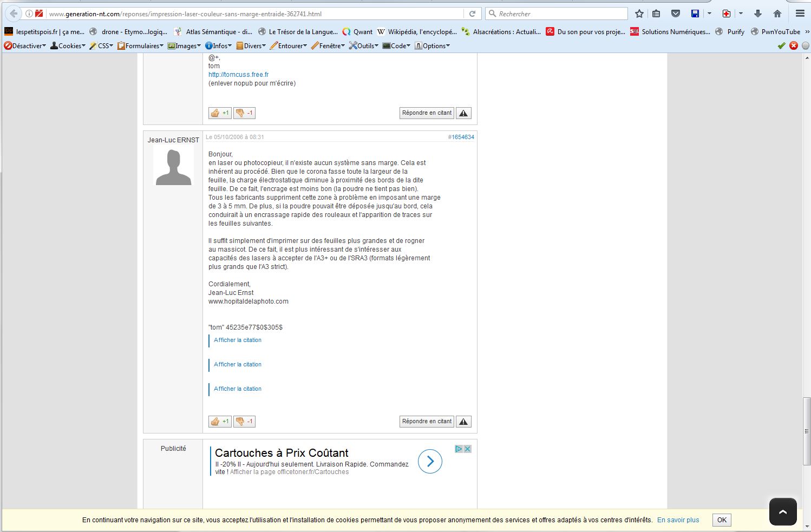Thumbs down -1 on Jean-Luc ERNST's post

click(x=244, y=422)
